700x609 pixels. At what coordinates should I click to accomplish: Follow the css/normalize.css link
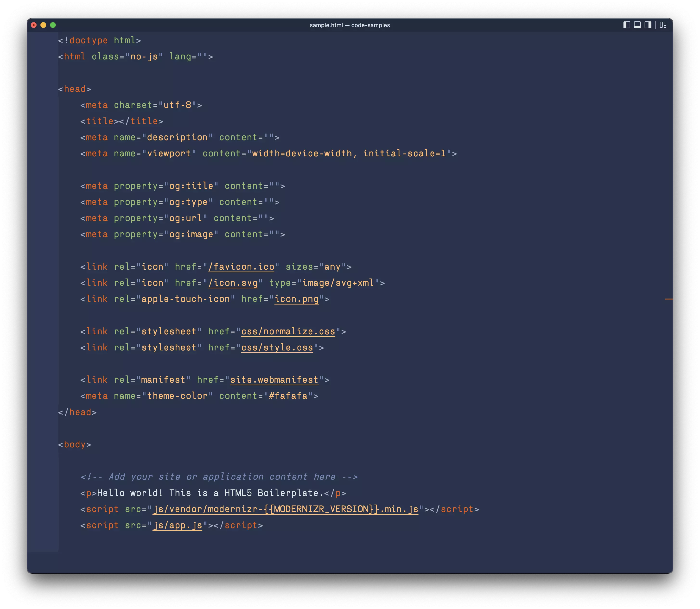288,331
